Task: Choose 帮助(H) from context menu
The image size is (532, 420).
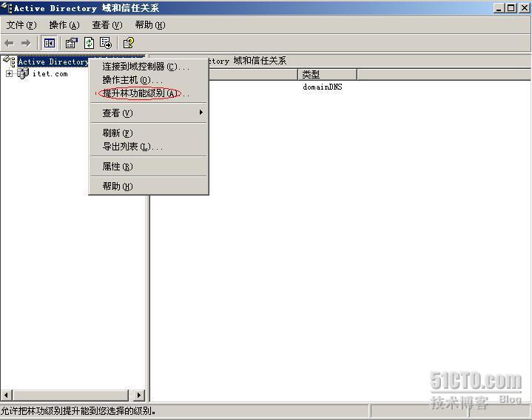Action: point(149,187)
